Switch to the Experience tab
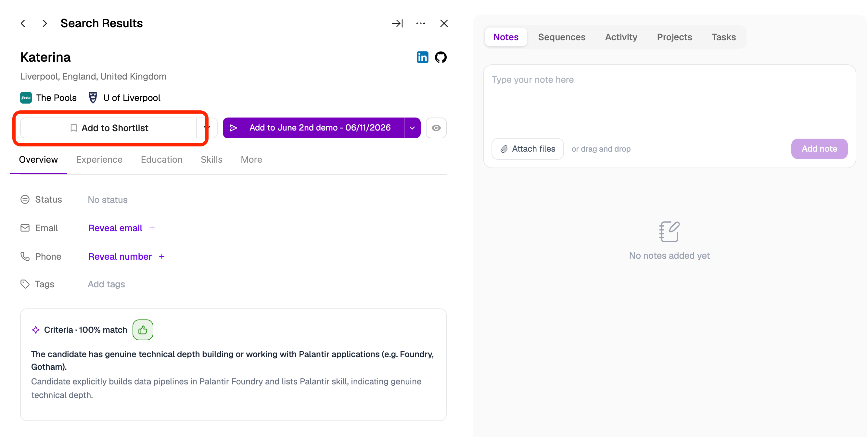 click(99, 160)
